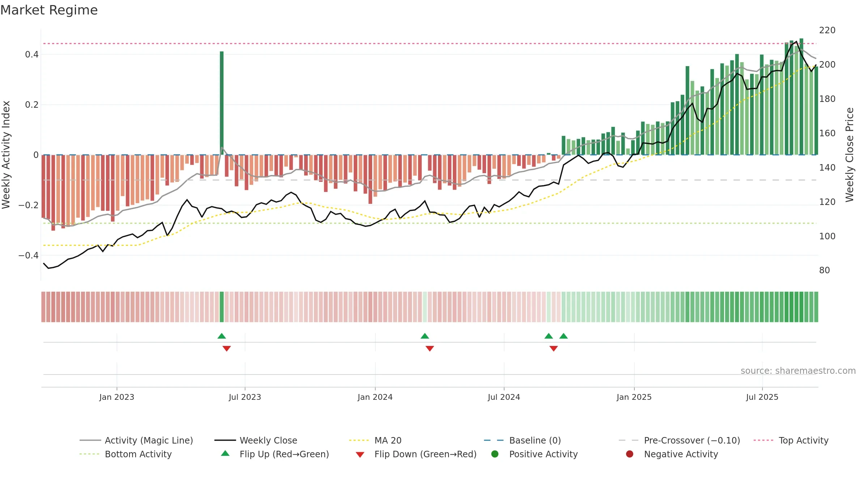Screen dimensions: 868x488
Task: Click the Jan 2024 axis label
Action: 375,397
